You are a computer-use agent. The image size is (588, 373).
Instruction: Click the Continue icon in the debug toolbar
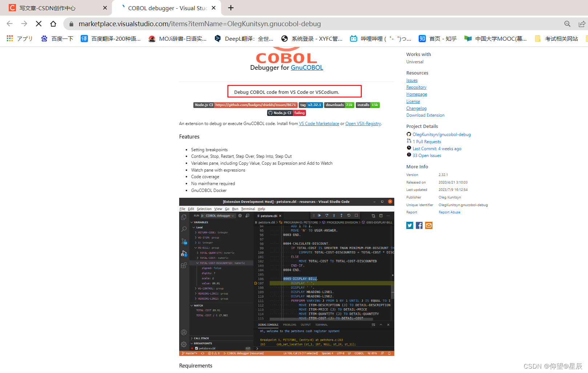point(320,215)
